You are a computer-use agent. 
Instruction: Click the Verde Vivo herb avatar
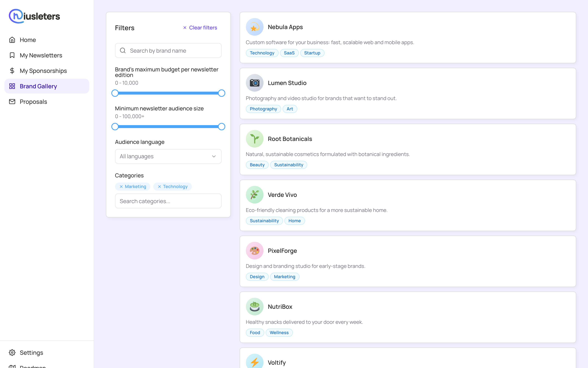click(x=254, y=195)
